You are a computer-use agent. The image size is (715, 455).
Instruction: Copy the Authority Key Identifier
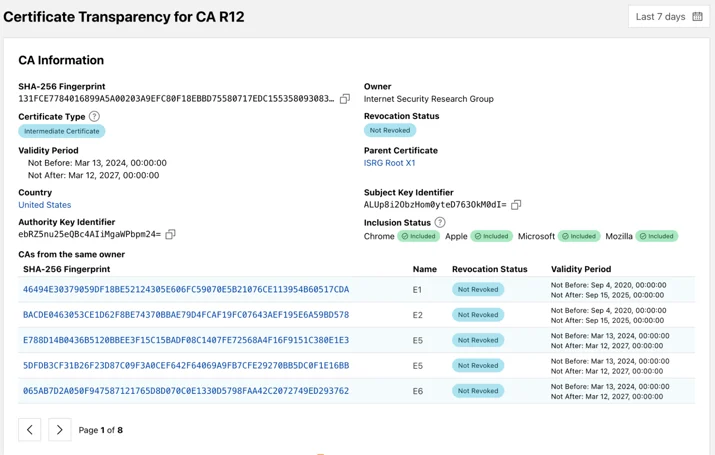(x=170, y=234)
